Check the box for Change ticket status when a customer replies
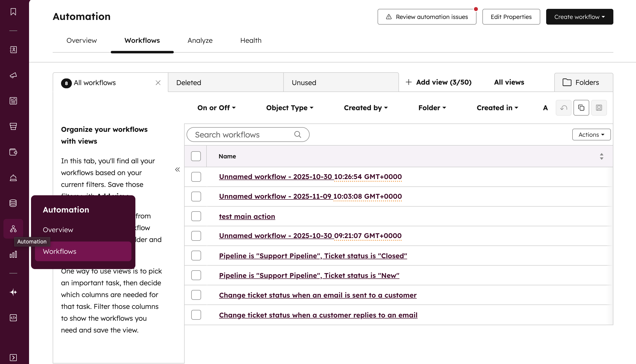Viewport: 636px width, 364px height. coord(196,315)
